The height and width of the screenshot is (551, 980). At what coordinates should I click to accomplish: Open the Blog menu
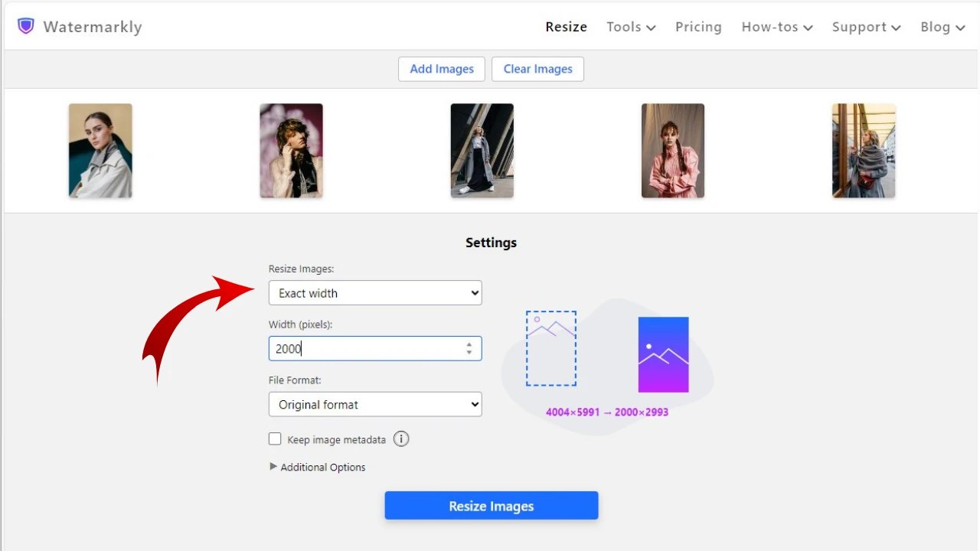click(942, 27)
